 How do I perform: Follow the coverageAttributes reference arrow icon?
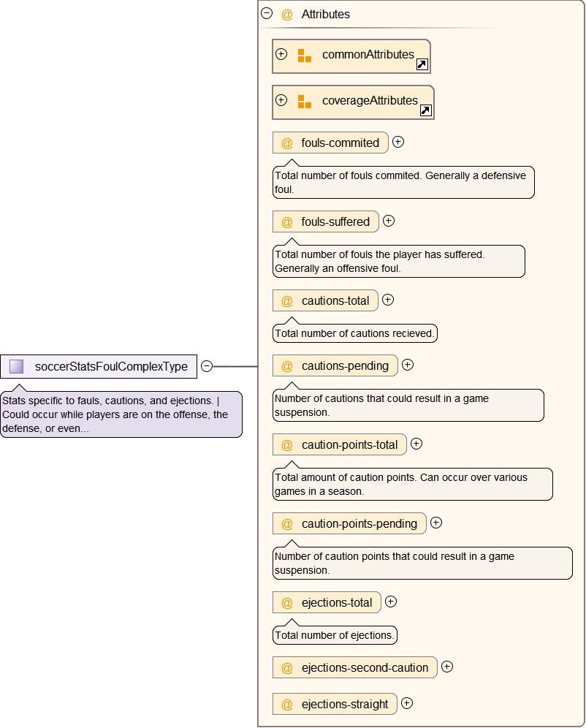click(426, 111)
